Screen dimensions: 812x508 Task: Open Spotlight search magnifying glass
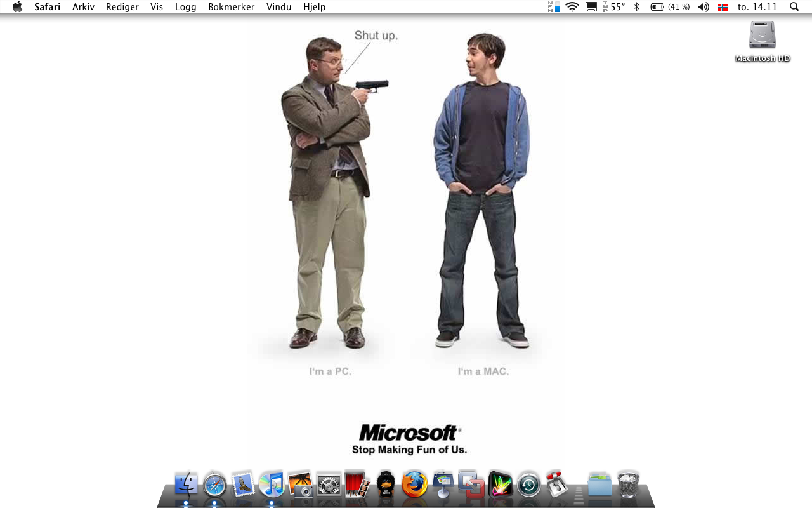click(794, 7)
